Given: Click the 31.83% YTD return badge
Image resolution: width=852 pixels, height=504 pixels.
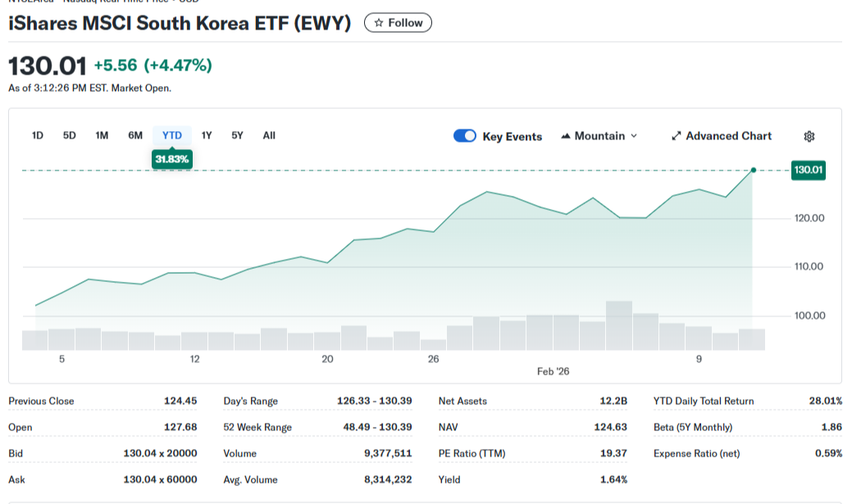Looking at the screenshot, I should click(x=172, y=159).
